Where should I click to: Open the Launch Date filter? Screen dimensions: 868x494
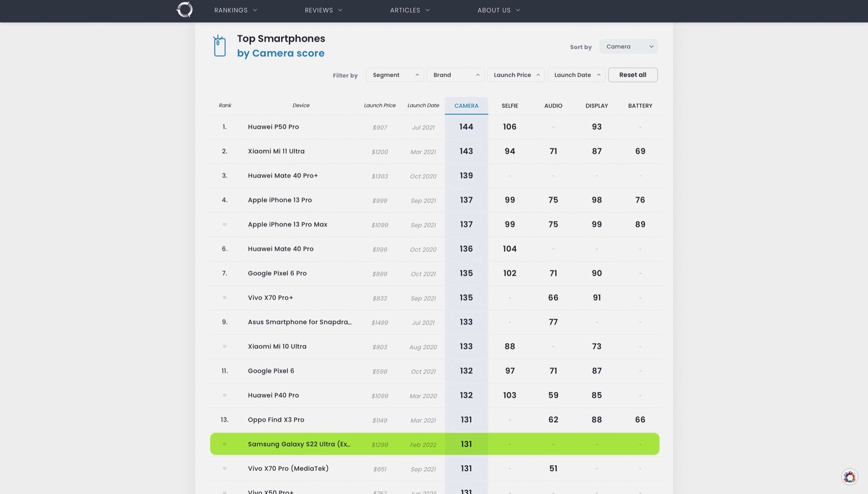point(576,75)
